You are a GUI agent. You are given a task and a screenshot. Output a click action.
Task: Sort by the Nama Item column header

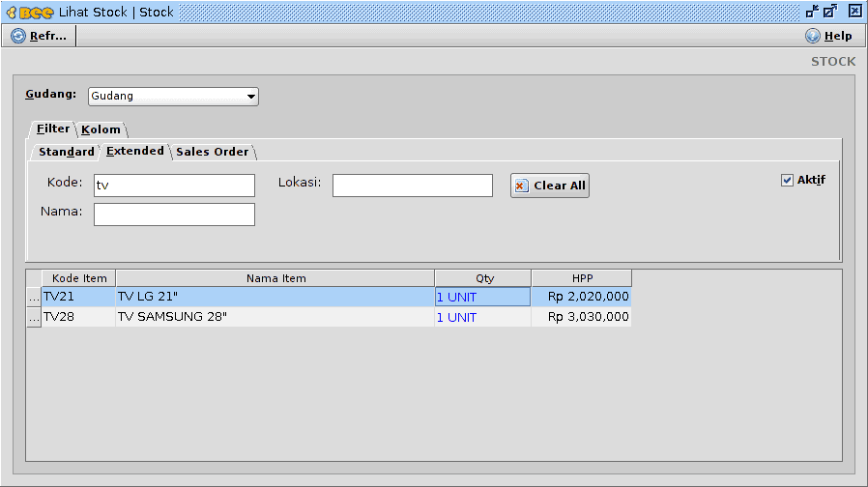coord(275,278)
